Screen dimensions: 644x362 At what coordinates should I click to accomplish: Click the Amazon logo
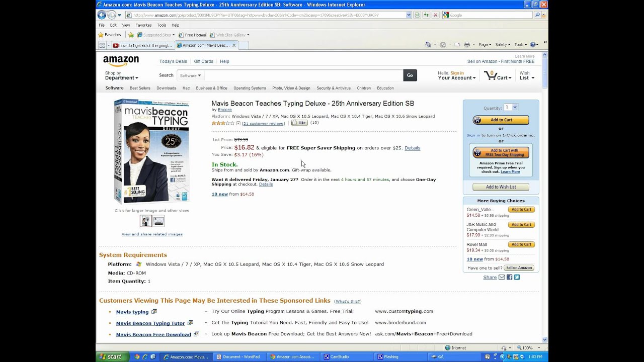point(121,61)
